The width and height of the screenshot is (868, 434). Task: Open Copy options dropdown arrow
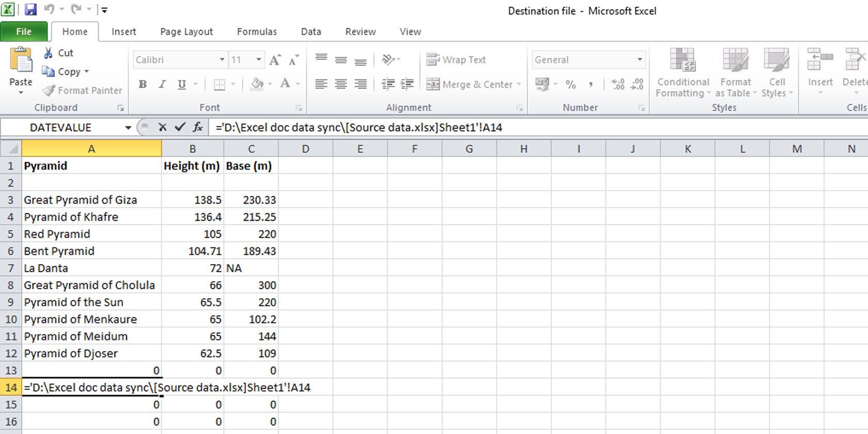coord(86,72)
